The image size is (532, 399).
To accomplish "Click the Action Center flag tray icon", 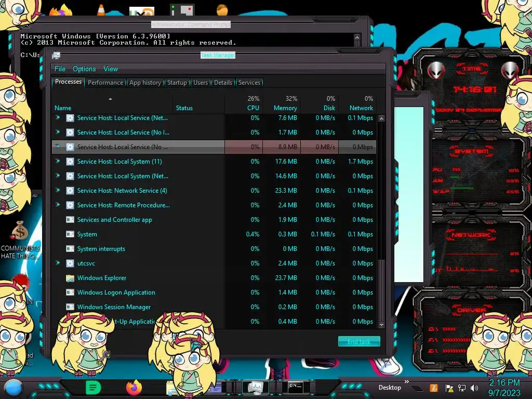I will tap(449, 388).
